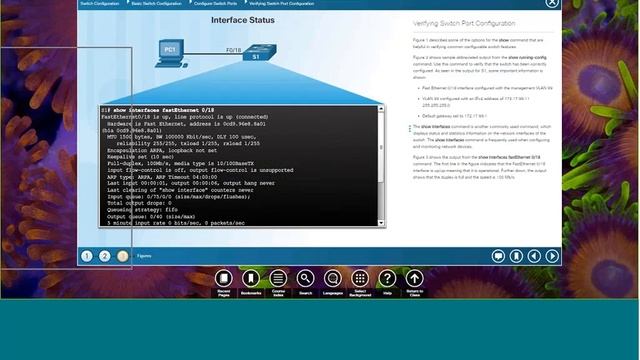640x360 pixels.
Task: Bookmark this page with the footer bookmark icon
Action: (x=516, y=256)
